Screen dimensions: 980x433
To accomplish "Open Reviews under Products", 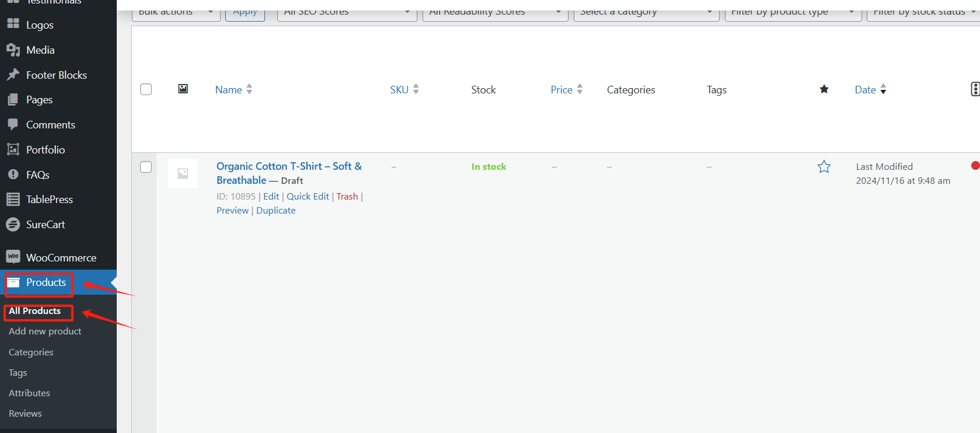I will coord(25,414).
